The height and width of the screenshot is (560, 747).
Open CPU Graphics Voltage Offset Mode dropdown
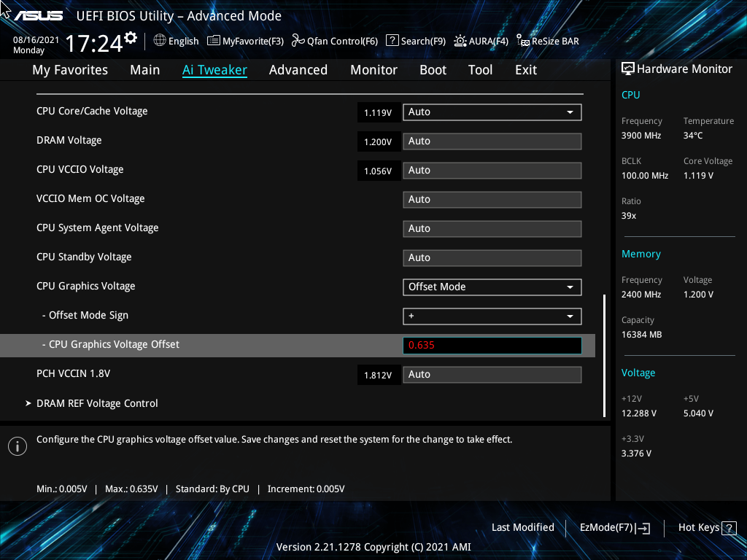click(492, 287)
